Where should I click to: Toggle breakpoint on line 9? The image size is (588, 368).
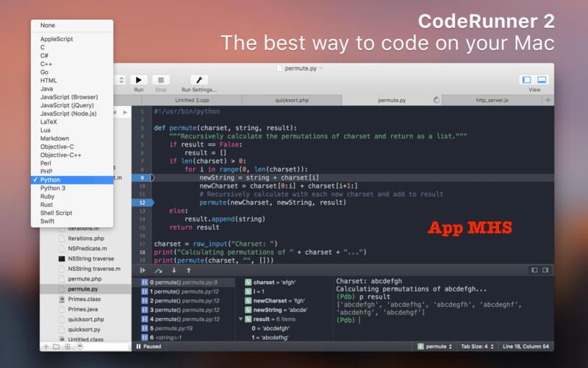pos(142,177)
